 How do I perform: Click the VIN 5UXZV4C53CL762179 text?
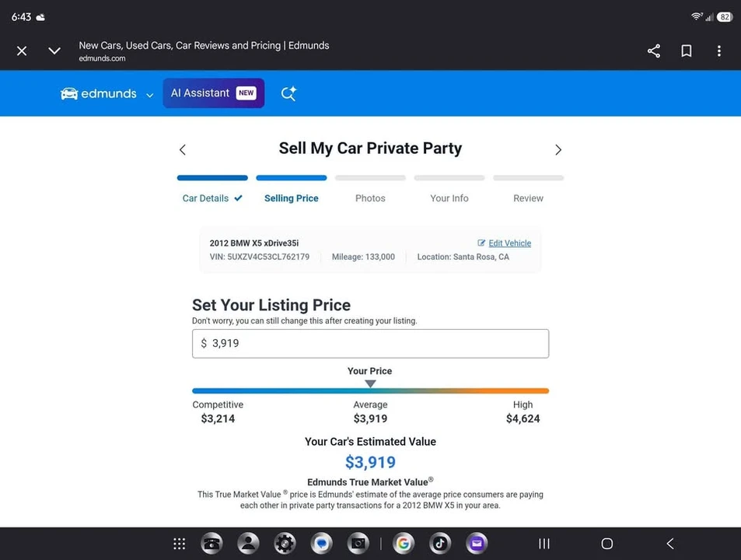pyautogui.click(x=260, y=257)
